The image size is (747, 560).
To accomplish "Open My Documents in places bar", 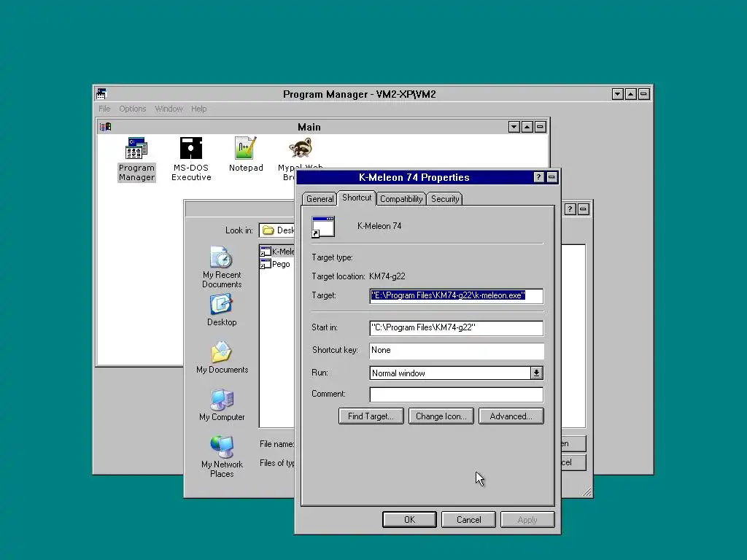I will pyautogui.click(x=222, y=357).
